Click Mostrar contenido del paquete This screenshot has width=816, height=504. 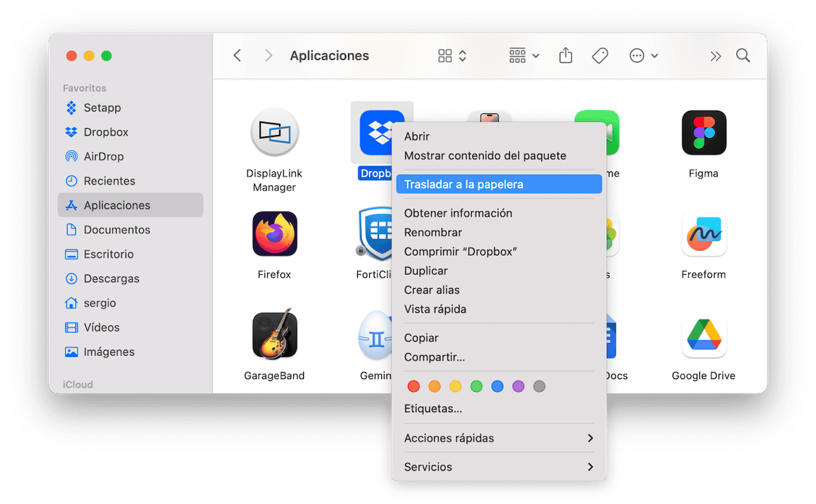[485, 156]
